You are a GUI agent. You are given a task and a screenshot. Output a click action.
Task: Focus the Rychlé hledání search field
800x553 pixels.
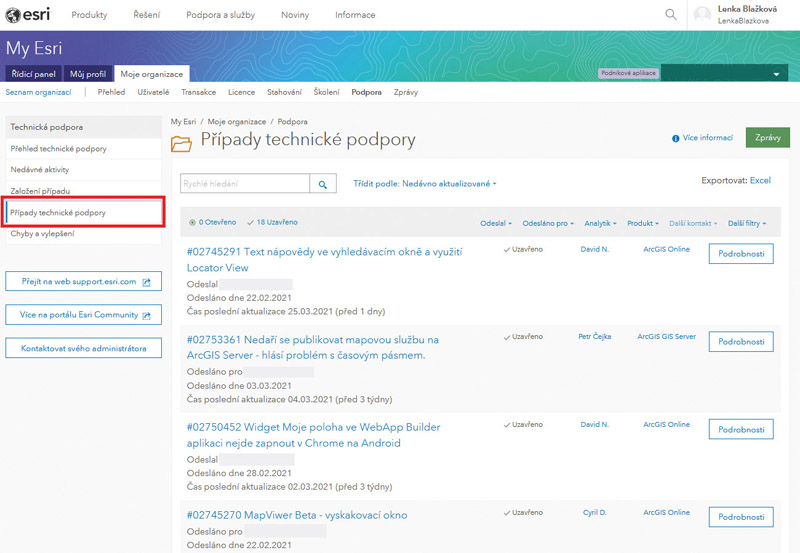click(245, 184)
